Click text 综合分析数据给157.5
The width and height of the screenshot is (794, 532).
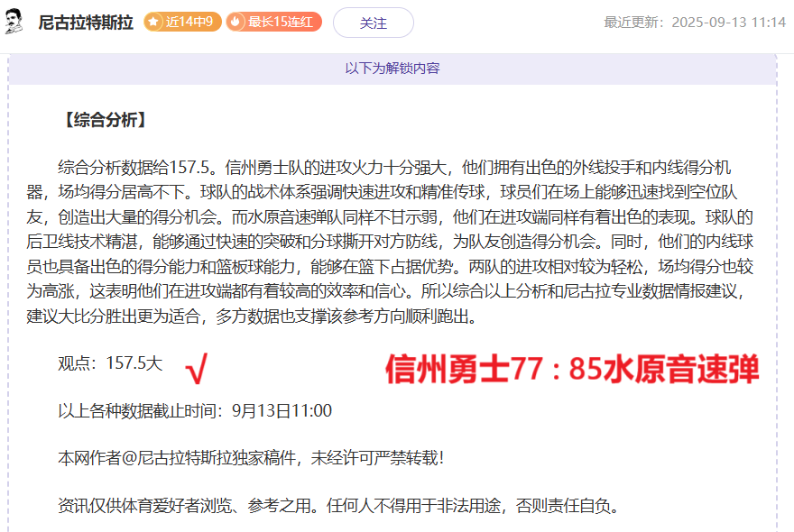pyautogui.click(x=134, y=167)
